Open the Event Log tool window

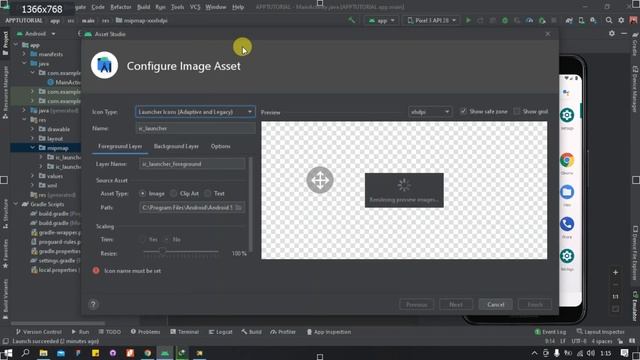point(550,332)
